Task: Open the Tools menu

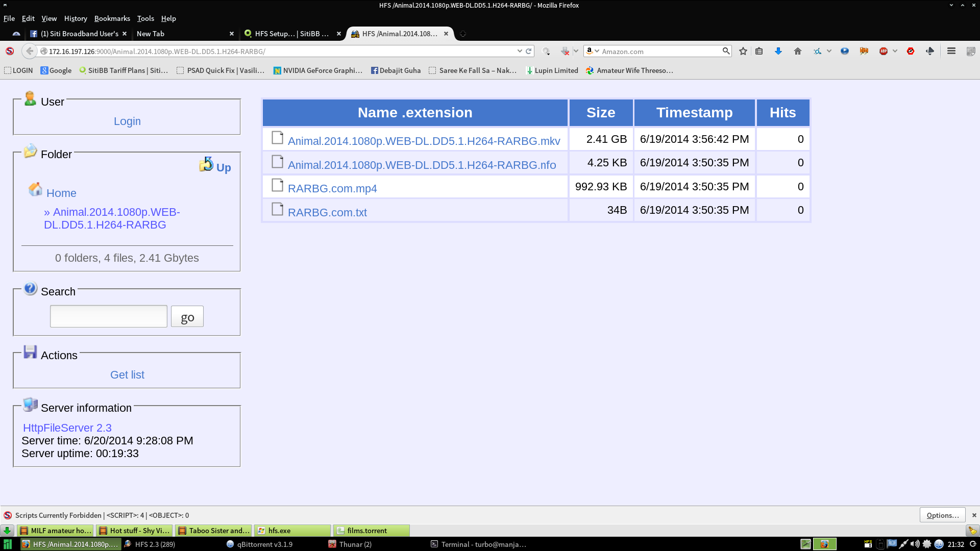Action: (x=145, y=18)
